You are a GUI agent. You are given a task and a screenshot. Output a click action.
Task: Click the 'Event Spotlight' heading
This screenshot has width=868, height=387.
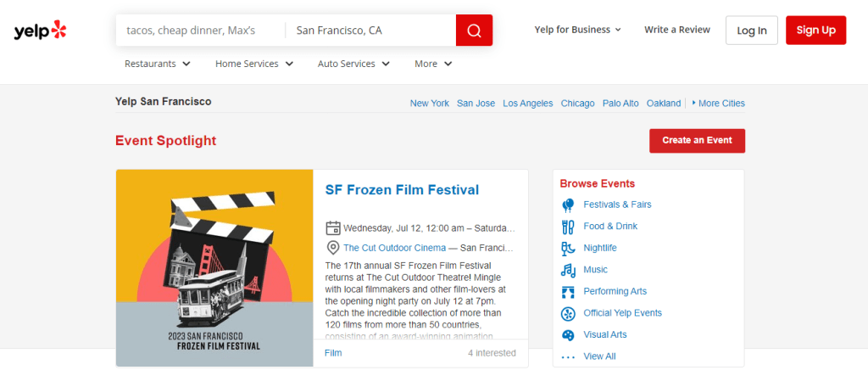click(x=165, y=141)
